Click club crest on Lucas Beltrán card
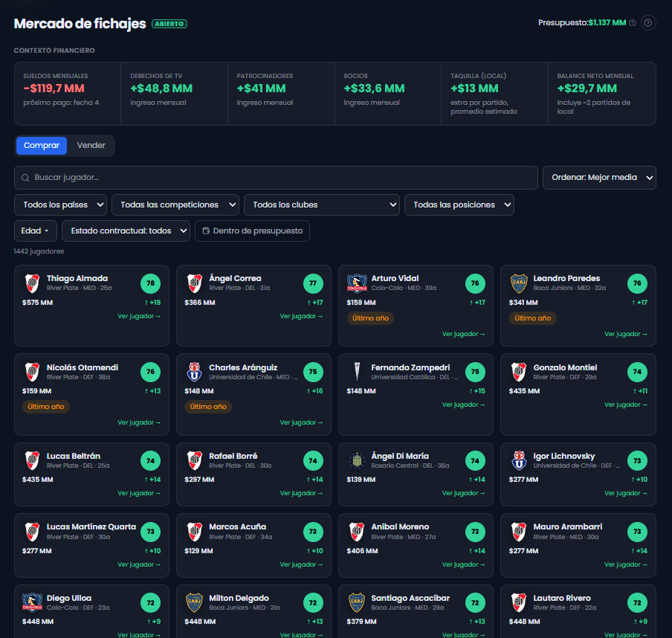Image resolution: width=672 pixels, height=638 pixels. pos(32,461)
